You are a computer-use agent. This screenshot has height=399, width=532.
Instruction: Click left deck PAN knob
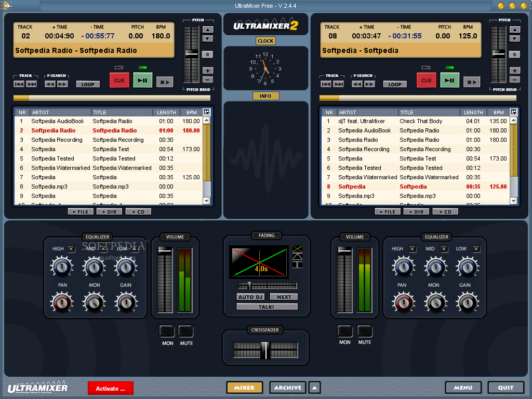coord(62,303)
